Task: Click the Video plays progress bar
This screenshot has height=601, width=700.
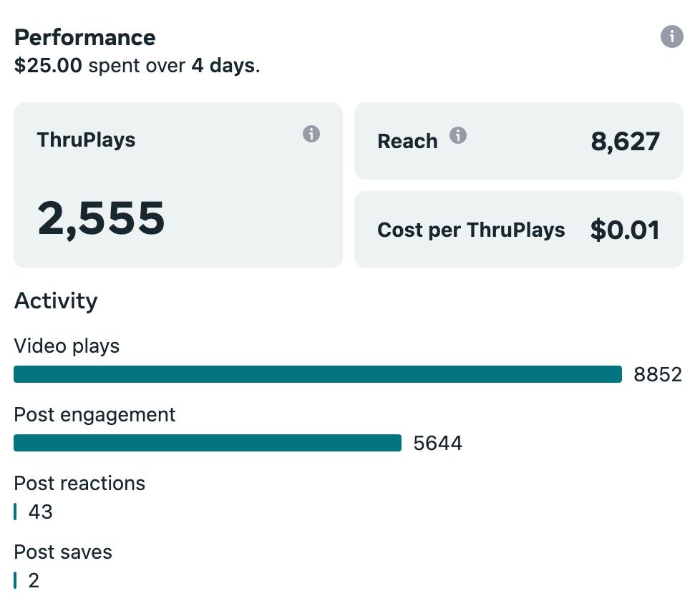Action: click(x=317, y=374)
